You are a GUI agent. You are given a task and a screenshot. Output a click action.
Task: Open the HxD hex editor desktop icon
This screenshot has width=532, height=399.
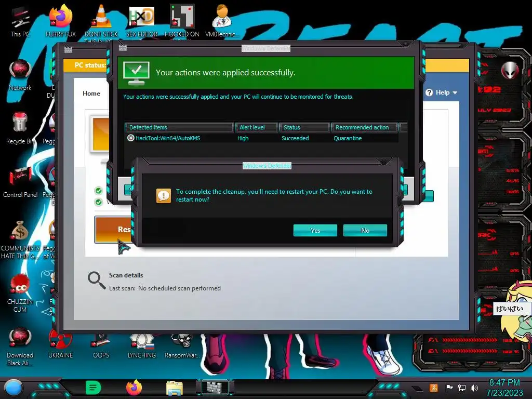coord(141,21)
